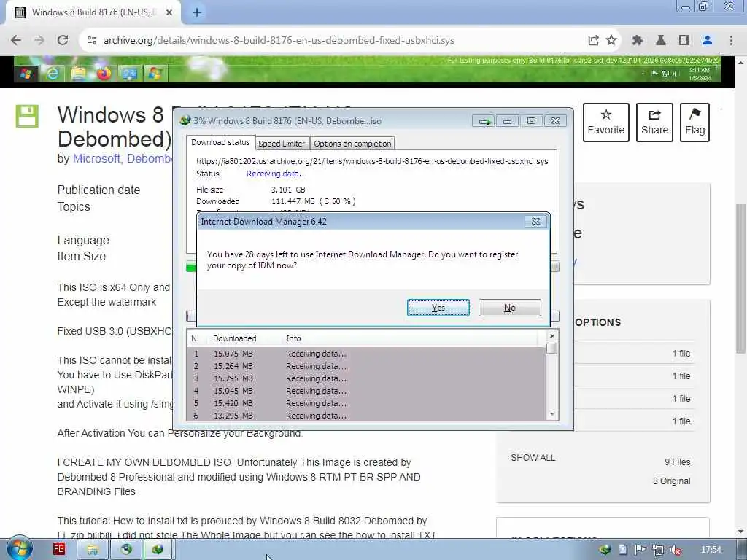747x560 pixels.
Task: Click the Info column header
Action: pos(293,338)
